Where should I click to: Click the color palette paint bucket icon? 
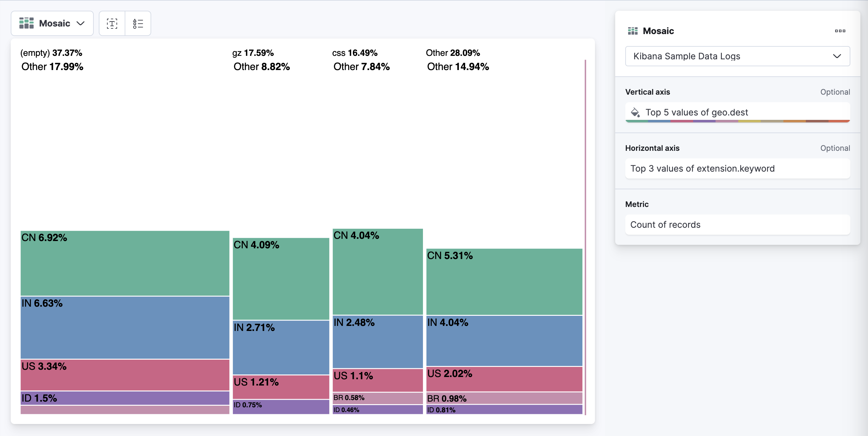pyautogui.click(x=635, y=112)
